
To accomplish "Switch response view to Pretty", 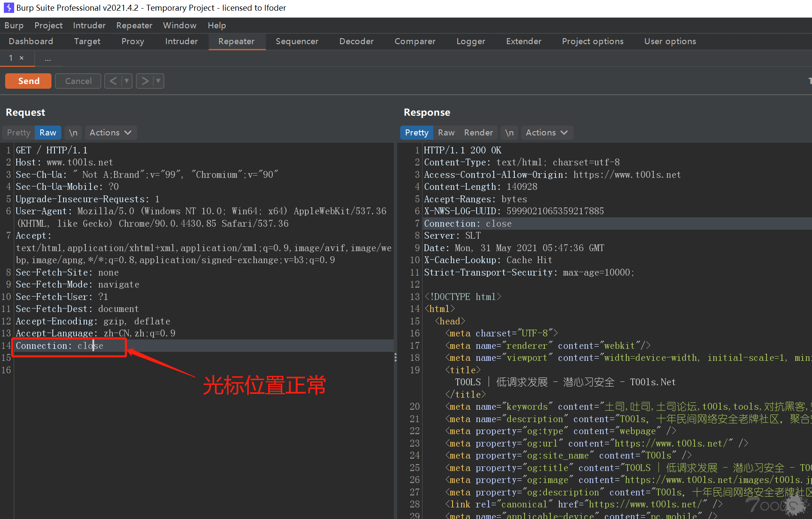I will point(417,133).
